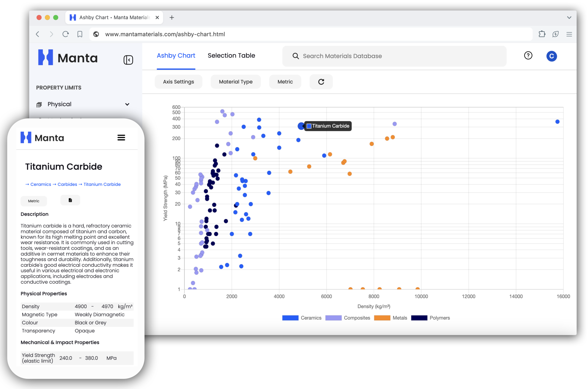
Task: Open the Material Type dropdown
Action: click(x=235, y=82)
